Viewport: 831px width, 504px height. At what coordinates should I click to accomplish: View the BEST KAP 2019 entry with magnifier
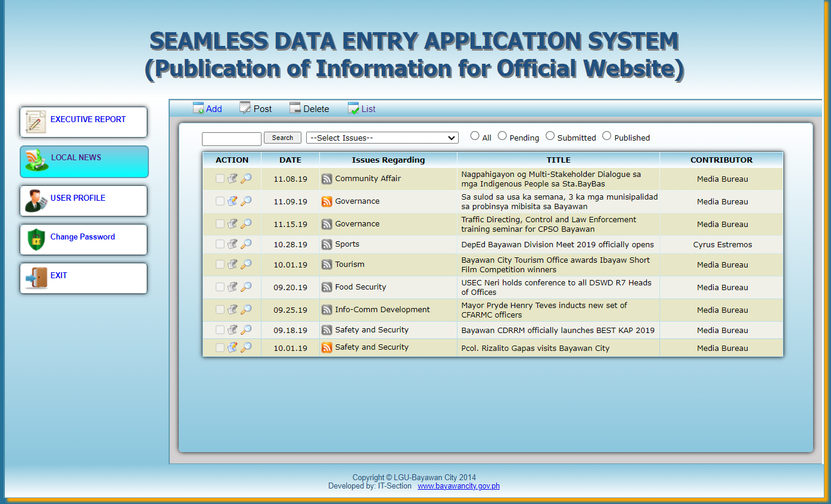coord(246,329)
